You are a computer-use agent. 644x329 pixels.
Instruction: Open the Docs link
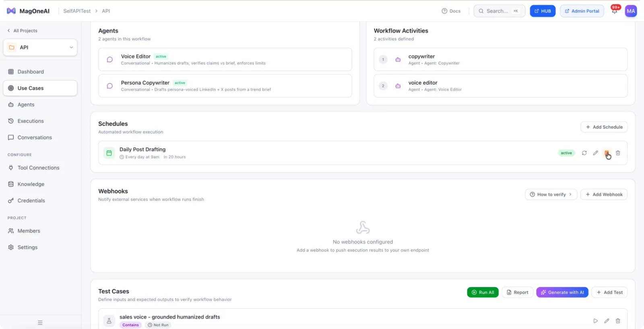click(451, 11)
